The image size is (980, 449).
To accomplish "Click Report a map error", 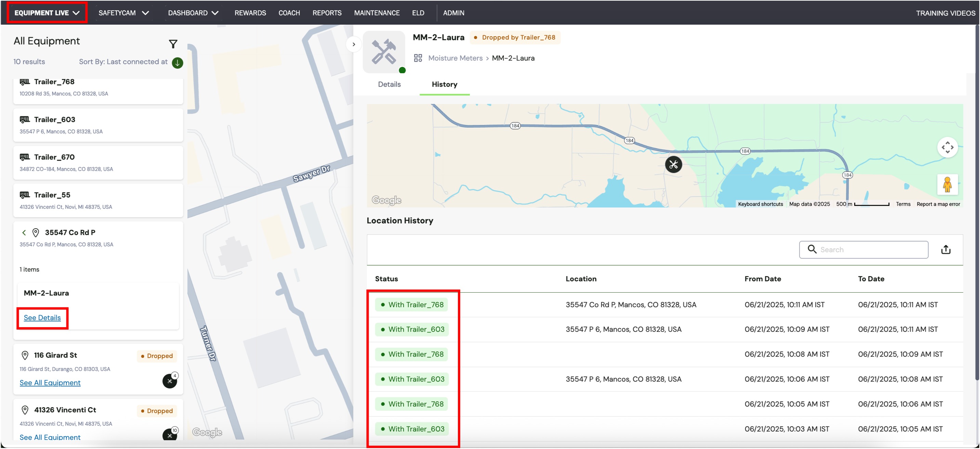I will click(938, 204).
